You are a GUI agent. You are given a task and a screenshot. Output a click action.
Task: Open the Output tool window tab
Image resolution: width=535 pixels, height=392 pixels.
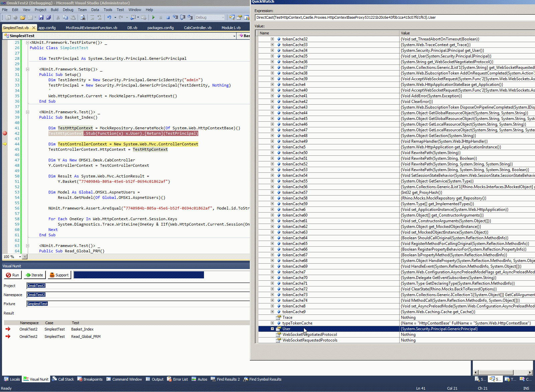(x=154, y=379)
